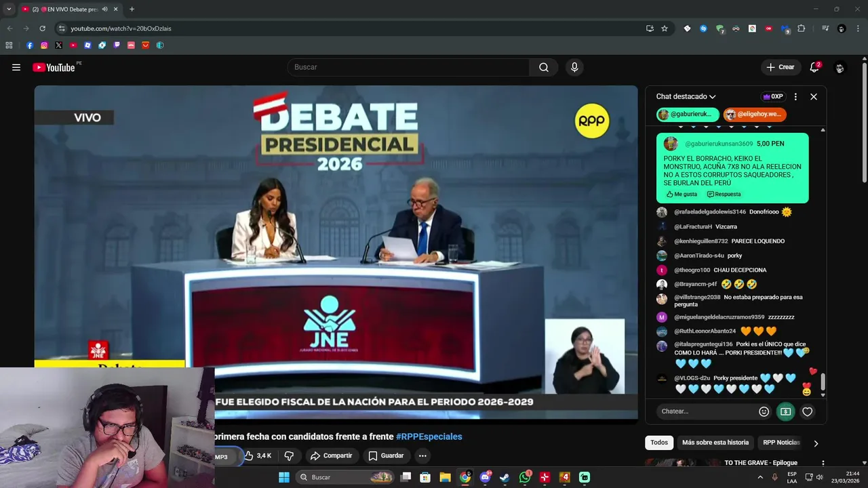Select the @eligehoy.we... pinned Super Chat chip

pos(755,115)
